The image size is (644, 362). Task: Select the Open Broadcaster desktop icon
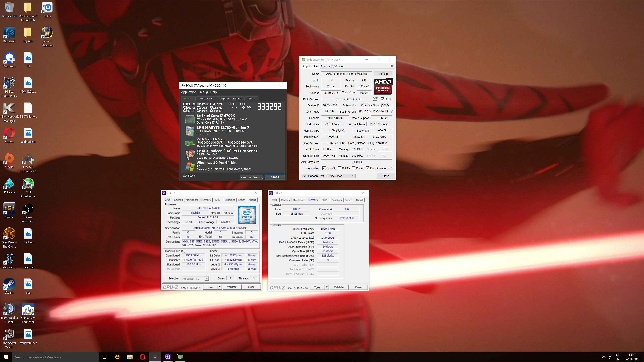pyautogui.click(x=28, y=213)
